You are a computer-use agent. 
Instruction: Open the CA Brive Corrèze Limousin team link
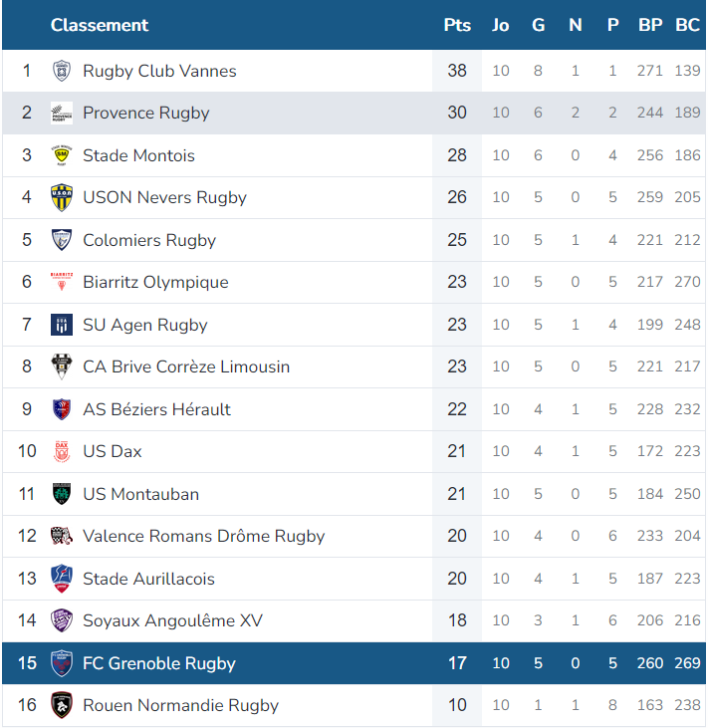tap(186, 366)
